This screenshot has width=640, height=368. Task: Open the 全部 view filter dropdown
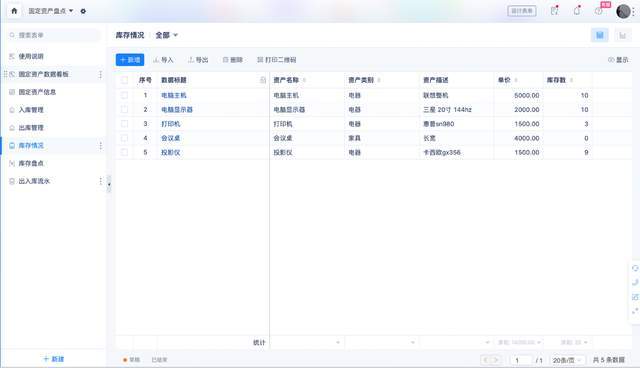166,35
